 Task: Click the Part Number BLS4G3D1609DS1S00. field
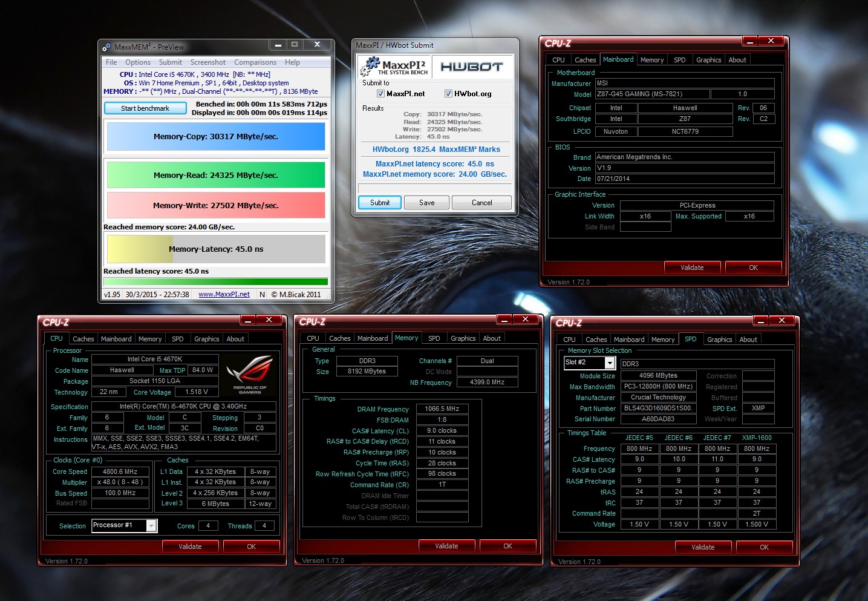click(658, 409)
